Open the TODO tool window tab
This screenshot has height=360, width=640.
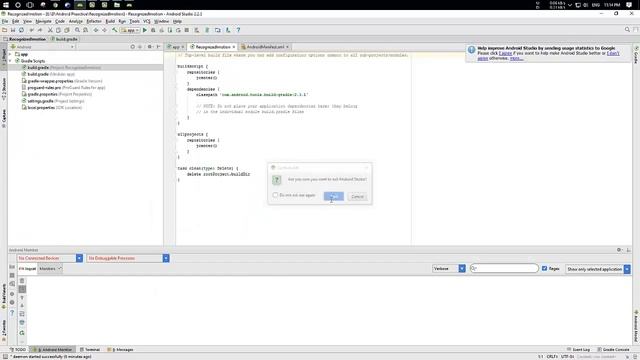18,350
